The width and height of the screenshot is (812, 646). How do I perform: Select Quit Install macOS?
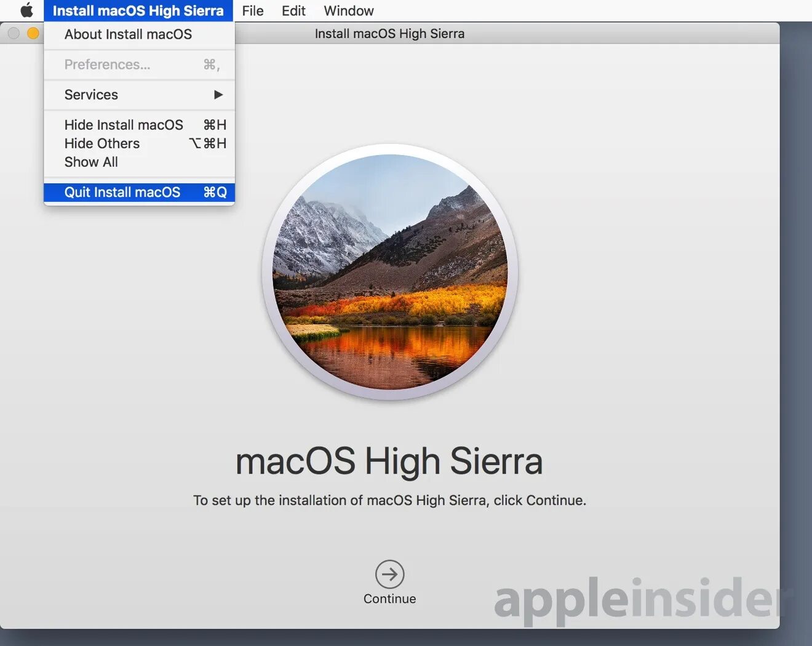coord(140,192)
